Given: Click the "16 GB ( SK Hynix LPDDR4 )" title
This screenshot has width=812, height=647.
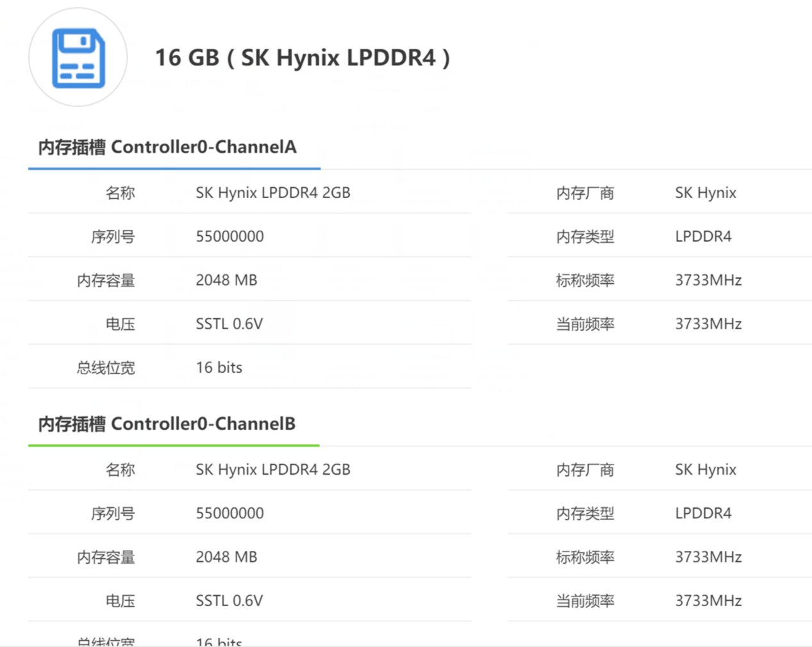Looking at the screenshot, I should click(x=302, y=58).
